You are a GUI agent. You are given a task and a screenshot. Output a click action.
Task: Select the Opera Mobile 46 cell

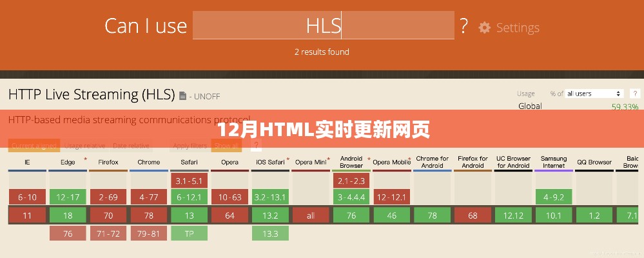coord(391,215)
